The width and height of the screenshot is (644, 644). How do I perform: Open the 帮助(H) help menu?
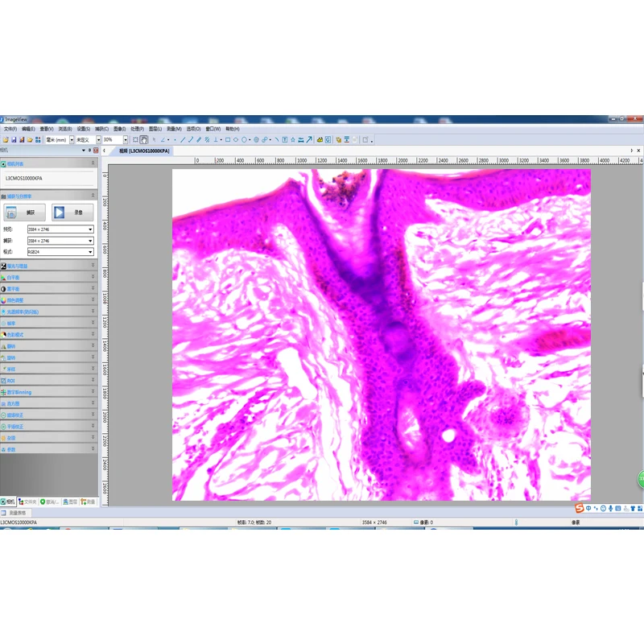pos(233,129)
